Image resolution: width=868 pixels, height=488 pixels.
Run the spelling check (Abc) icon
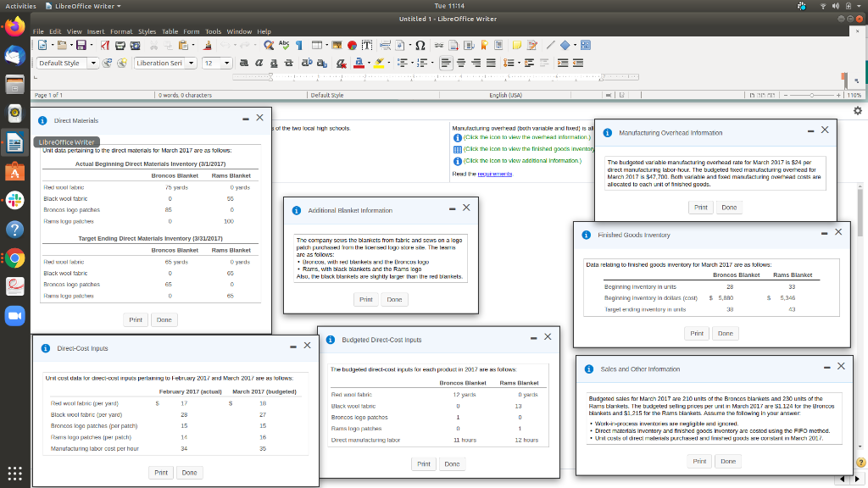click(284, 46)
